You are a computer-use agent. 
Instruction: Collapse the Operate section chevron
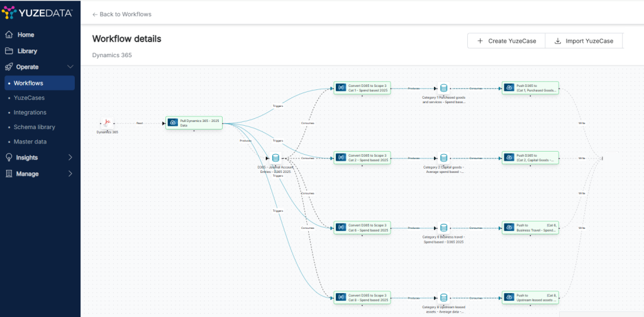pyautogui.click(x=70, y=67)
